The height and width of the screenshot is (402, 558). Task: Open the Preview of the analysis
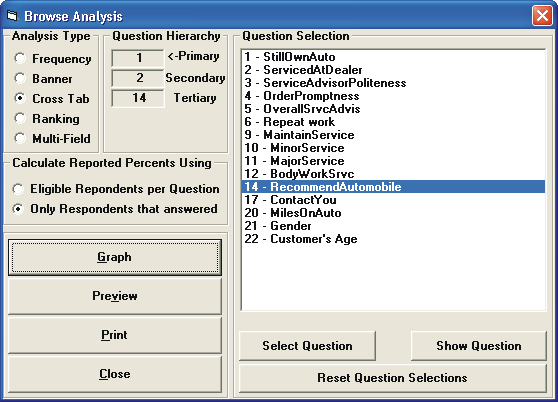tap(115, 296)
